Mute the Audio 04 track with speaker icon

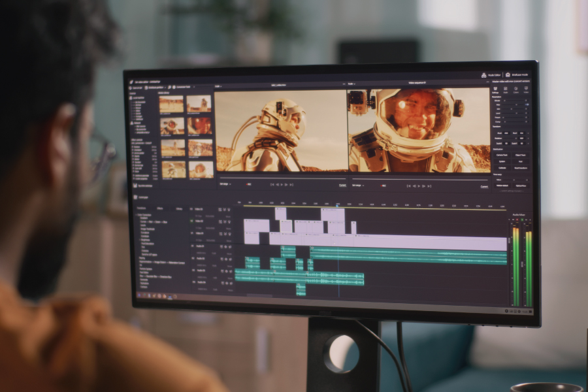tap(231, 283)
